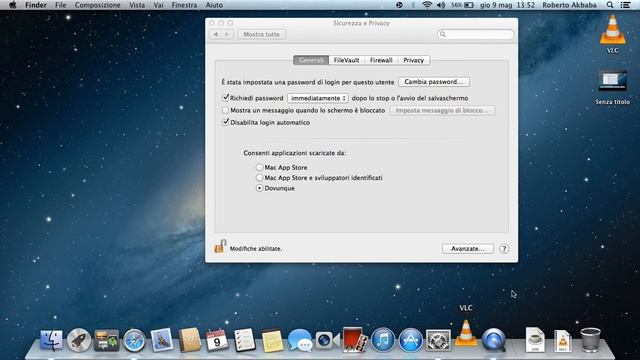Open Notification Center icon in menu bar
The width and height of the screenshot is (640, 360).
click(625, 5)
